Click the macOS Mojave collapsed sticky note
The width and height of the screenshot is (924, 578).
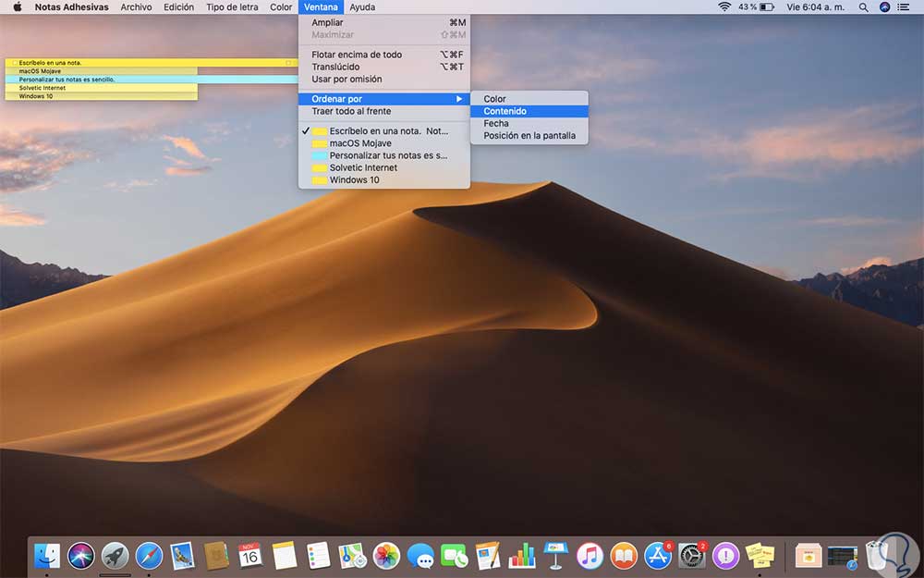coord(102,71)
